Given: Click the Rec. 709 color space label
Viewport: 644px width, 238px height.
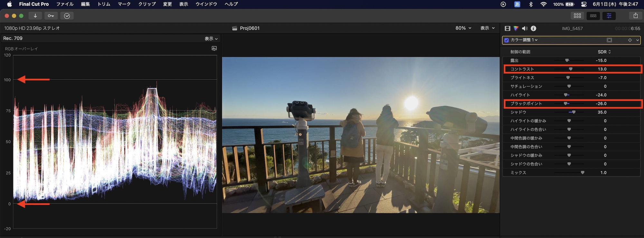Looking at the screenshot, I should [13, 38].
